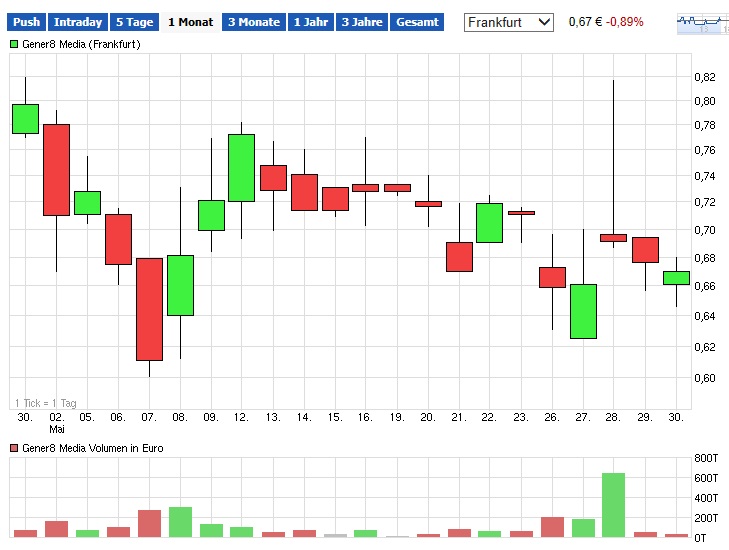Image resolution: width=729 pixels, height=550 pixels.
Task: Click the green volume bar on 08.
Action: pyautogui.click(x=180, y=522)
